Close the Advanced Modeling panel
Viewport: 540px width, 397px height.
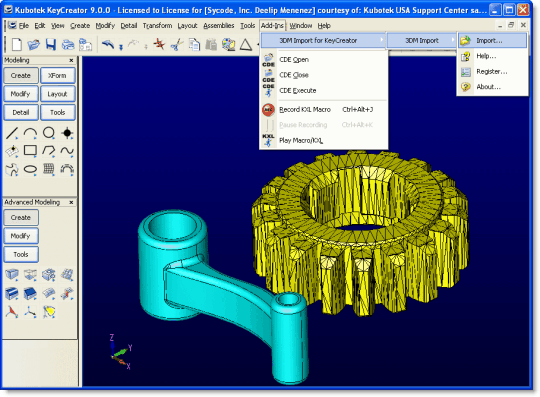71,202
